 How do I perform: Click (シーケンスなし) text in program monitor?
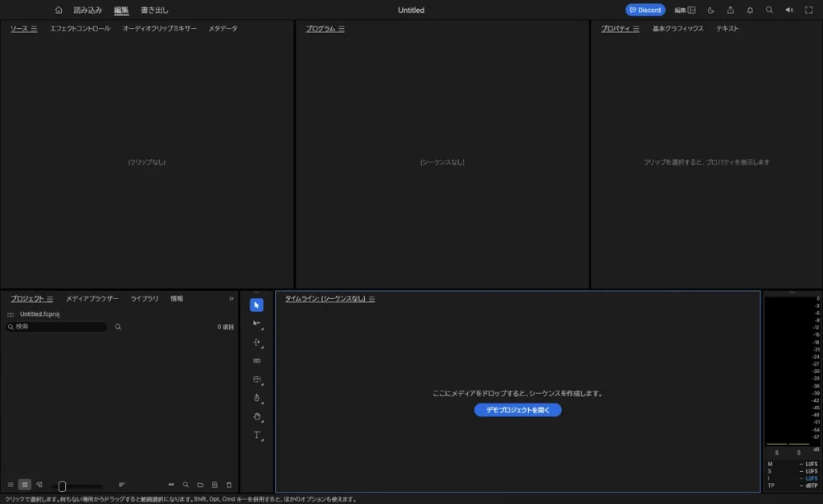[442, 162]
